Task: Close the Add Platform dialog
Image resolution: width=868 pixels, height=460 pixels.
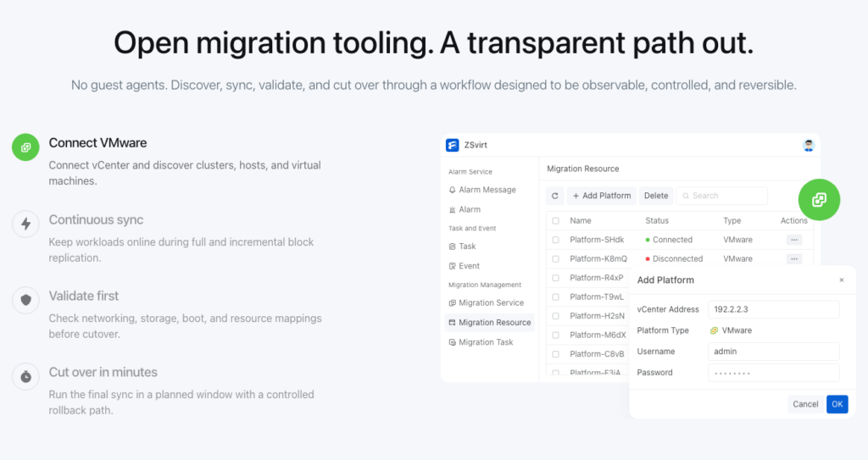Action: point(842,280)
